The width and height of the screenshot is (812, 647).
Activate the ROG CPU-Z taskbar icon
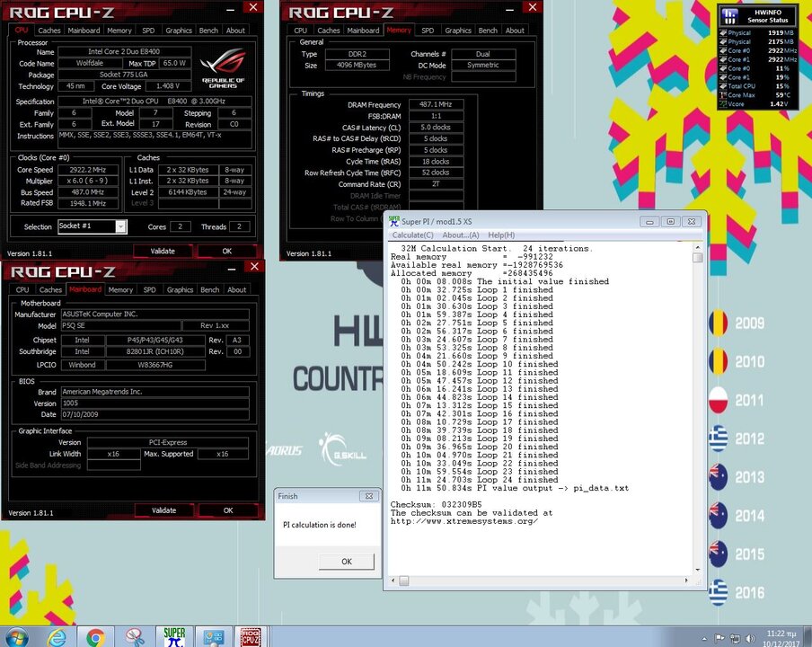pos(251,637)
